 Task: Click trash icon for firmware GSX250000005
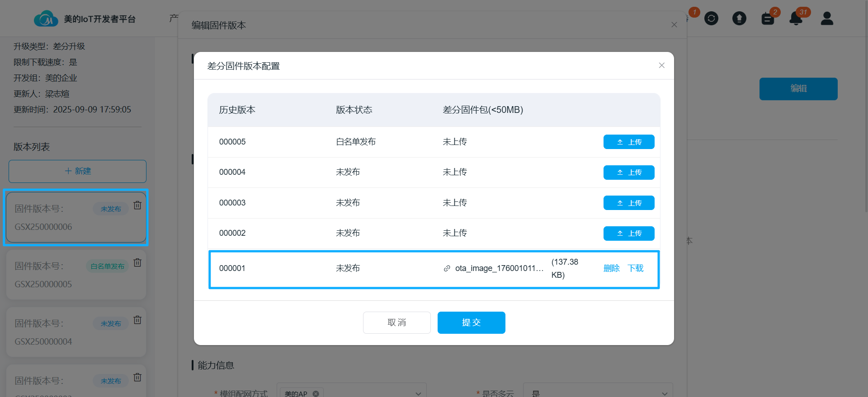point(137,262)
